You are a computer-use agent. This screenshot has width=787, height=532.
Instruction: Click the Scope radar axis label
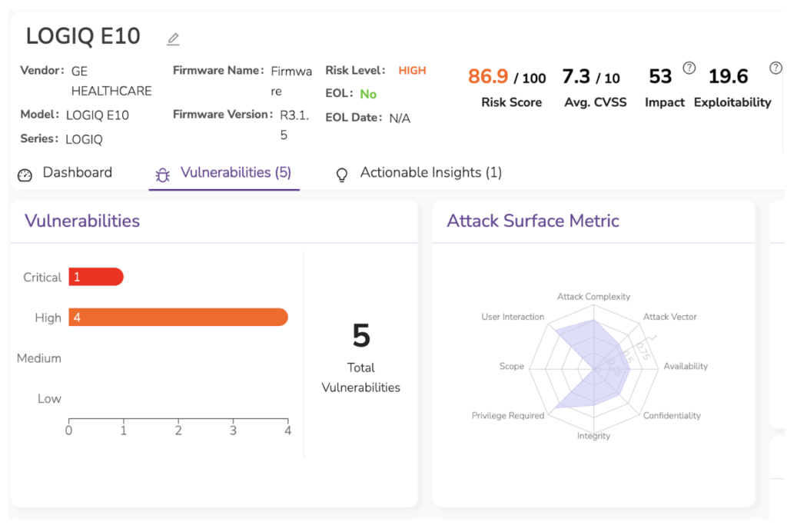pos(511,367)
